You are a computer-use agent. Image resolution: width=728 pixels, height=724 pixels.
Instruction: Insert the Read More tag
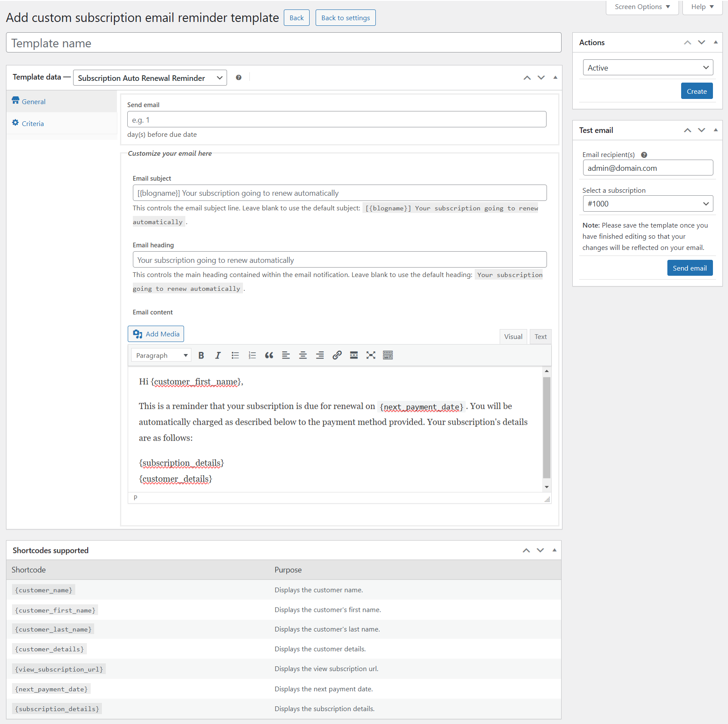point(353,355)
